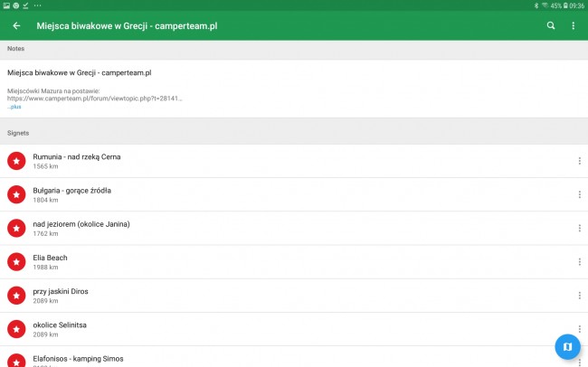Tap the Bluetooth status bar icon
This screenshot has height=367, width=588.
pos(536,5)
